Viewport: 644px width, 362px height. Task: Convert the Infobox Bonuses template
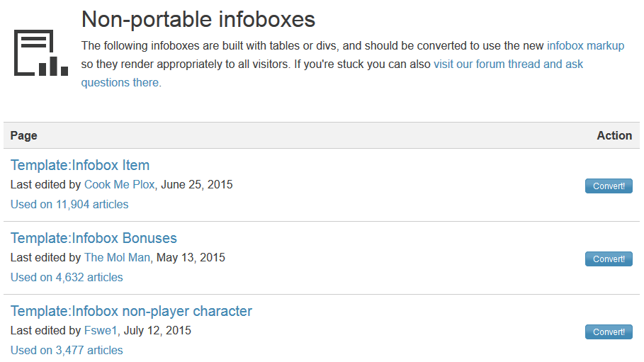pyautogui.click(x=609, y=259)
